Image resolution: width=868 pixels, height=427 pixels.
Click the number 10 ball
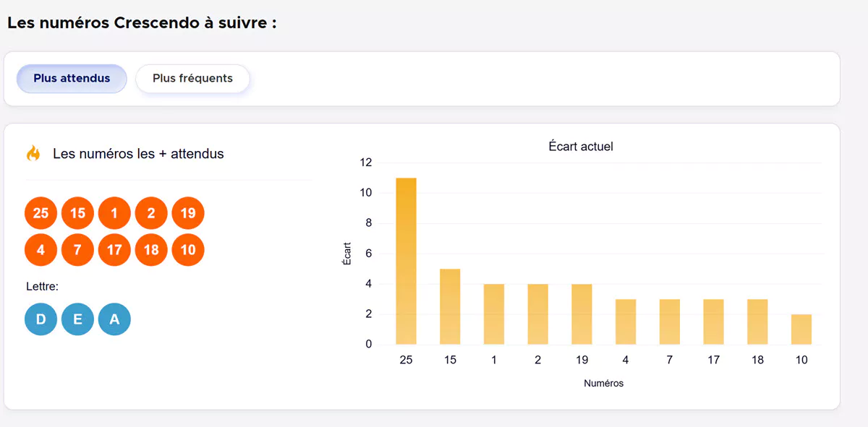coord(187,249)
